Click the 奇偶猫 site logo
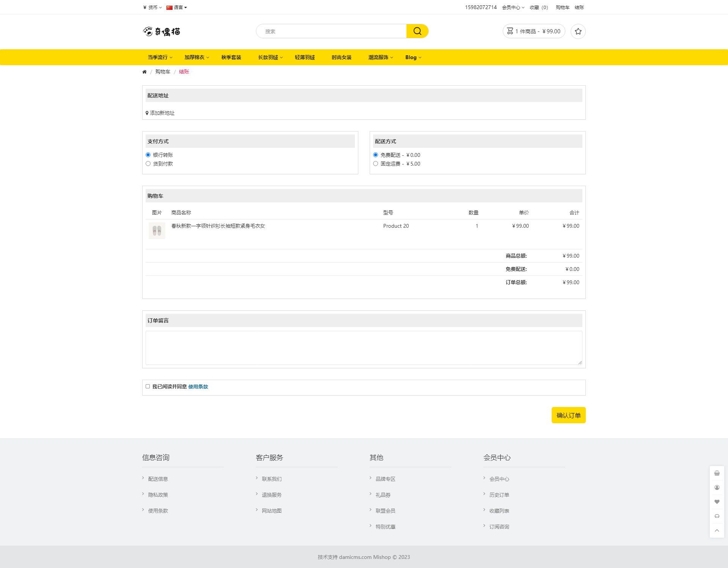This screenshot has height=568, width=728. [x=162, y=31]
